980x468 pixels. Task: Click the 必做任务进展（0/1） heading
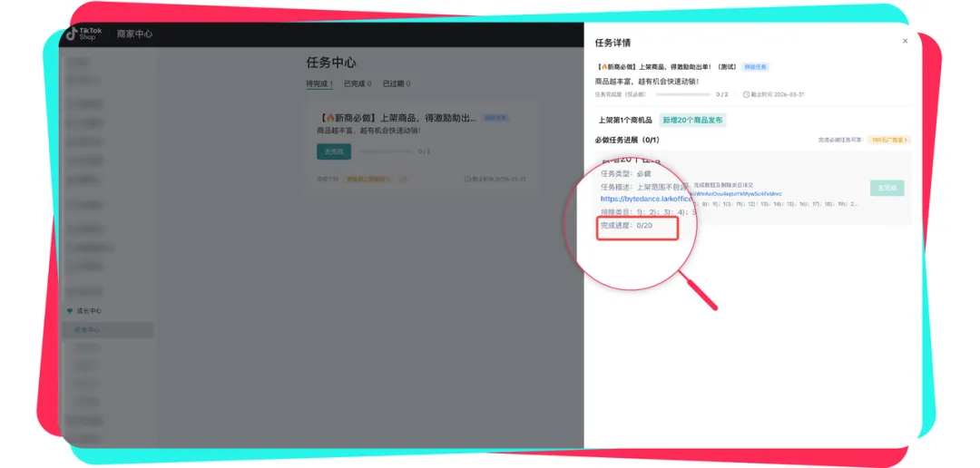(x=627, y=140)
